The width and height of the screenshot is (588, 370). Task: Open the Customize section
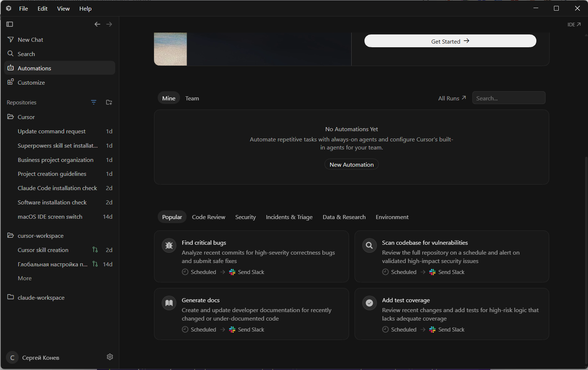coord(60,82)
